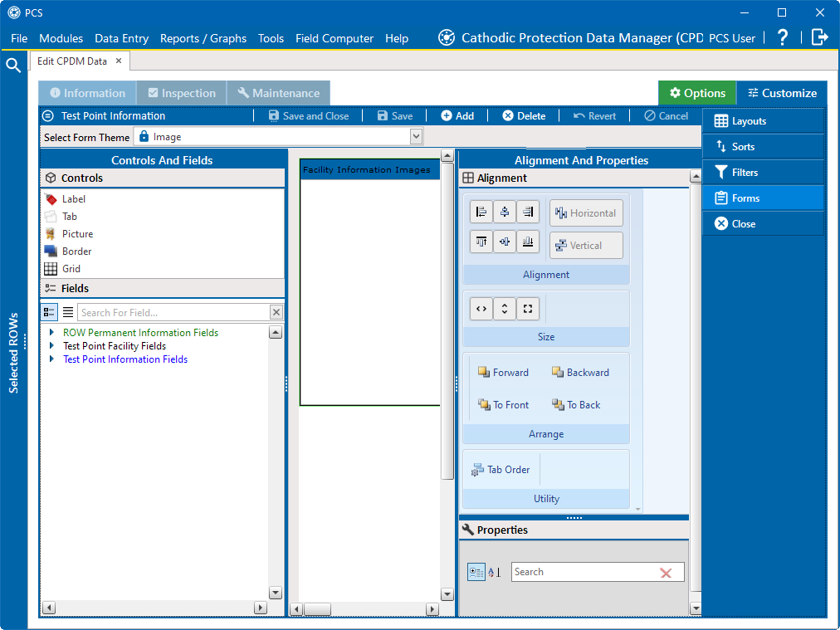The height and width of the screenshot is (630, 840).
Task: Open the Reports / Graphs menu
Action: pyautogui.click(x=203, y=38)
